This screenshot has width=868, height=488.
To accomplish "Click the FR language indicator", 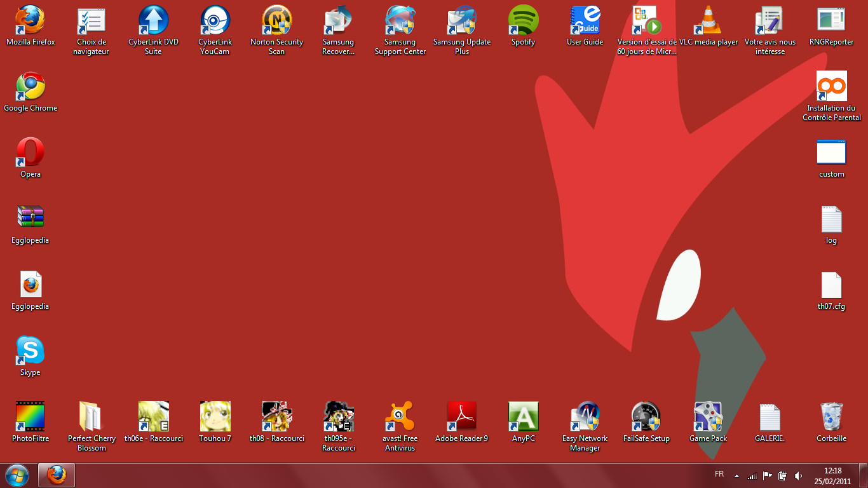I will tap(719, 475).
